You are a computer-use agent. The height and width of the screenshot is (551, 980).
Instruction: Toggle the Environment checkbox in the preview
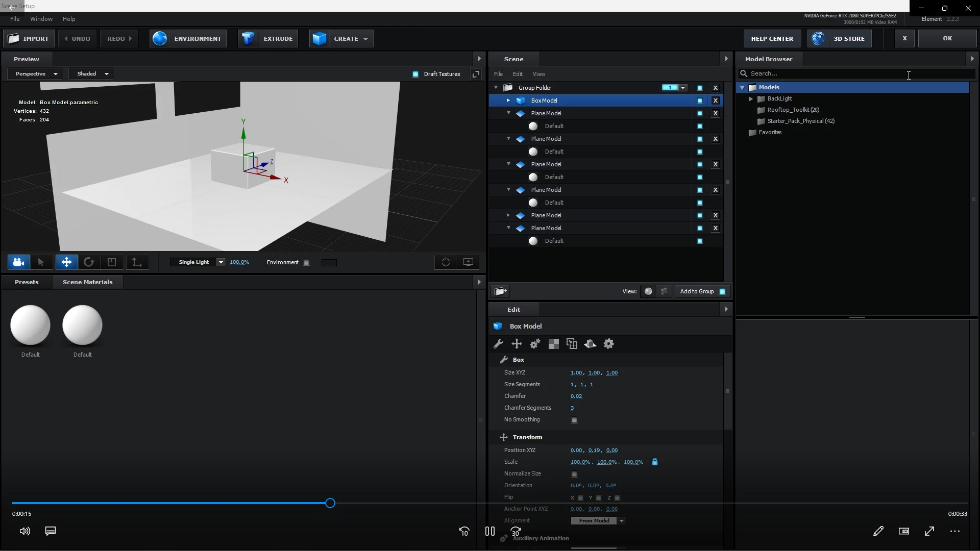[306, 263]
